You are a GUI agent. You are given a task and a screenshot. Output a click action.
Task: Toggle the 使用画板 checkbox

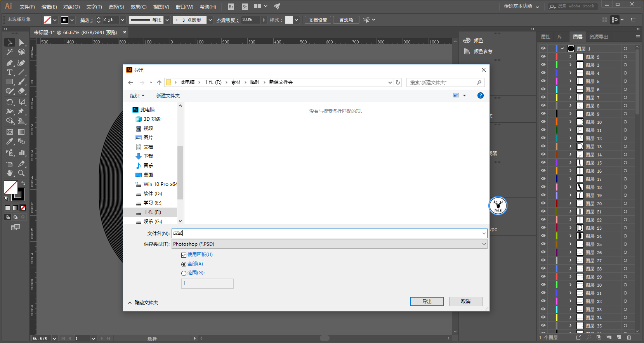point(184,255)
